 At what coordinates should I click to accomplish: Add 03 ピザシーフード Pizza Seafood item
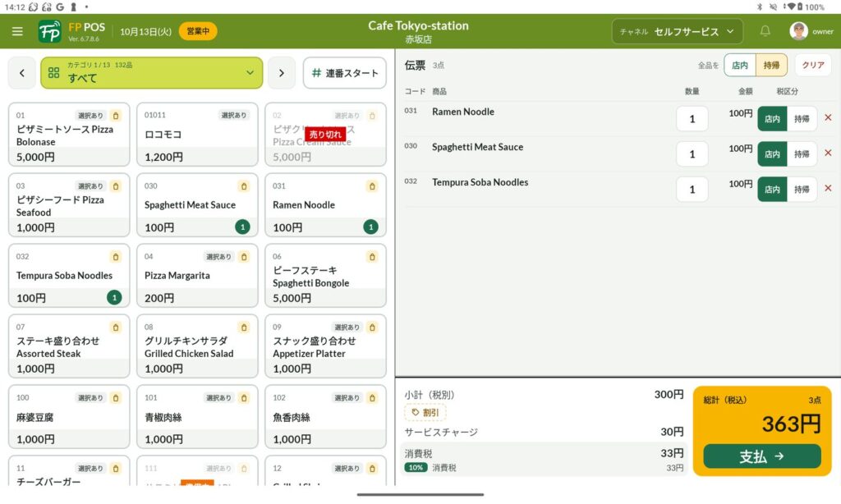[x=69, y=205]
